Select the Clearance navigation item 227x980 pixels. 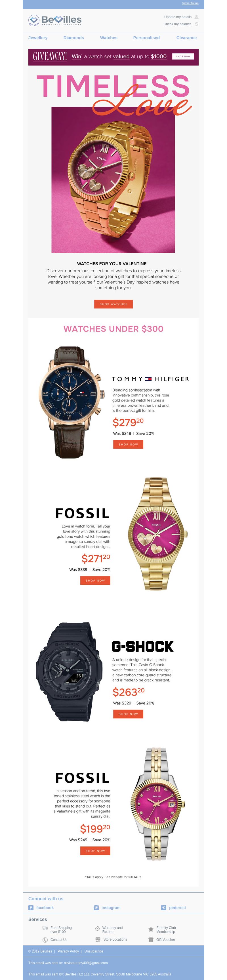(186, 38)
